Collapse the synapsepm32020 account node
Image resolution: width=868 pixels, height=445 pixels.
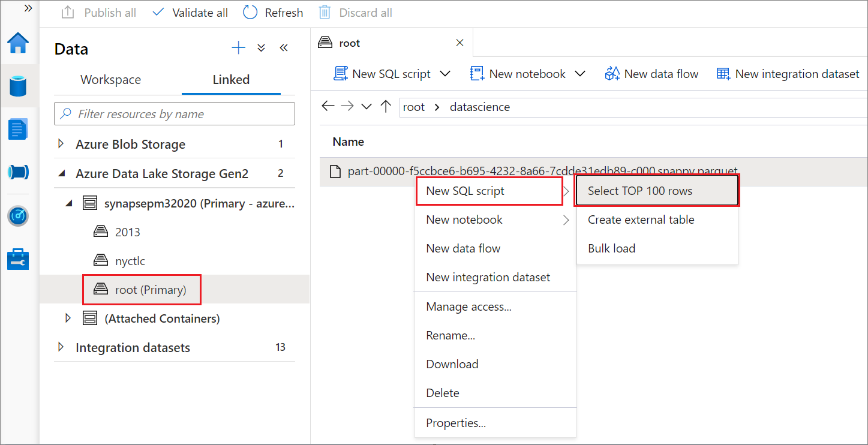click(x=70, y=203)
